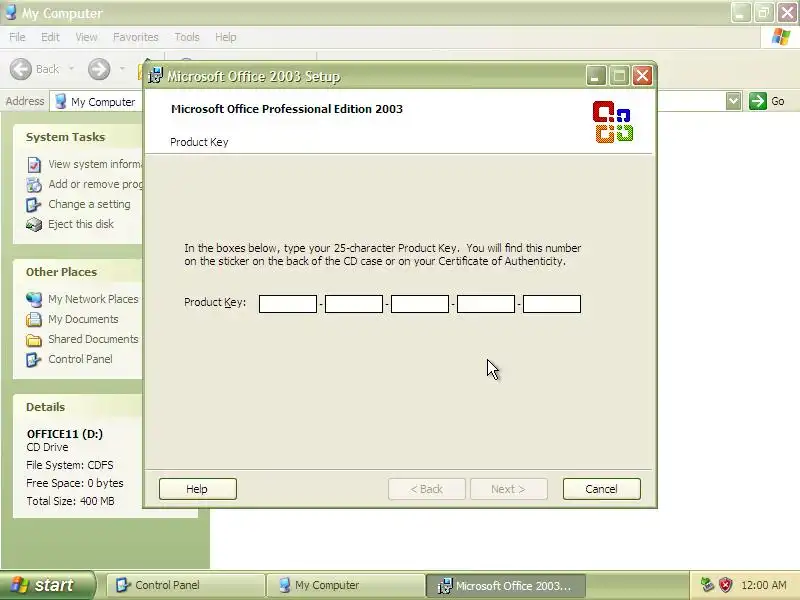Click the My Computer icon in the Address bar
800x600 pixels.
coord(61,101)
